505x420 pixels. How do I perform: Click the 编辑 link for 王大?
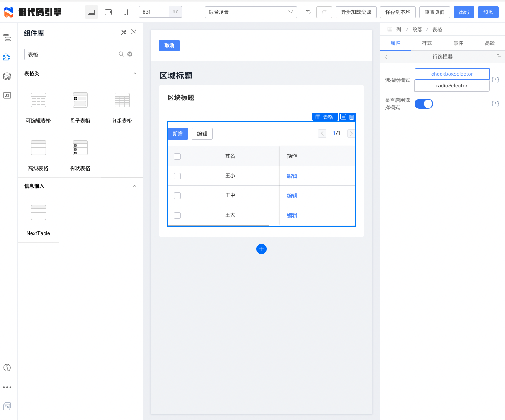click(292, 215)
